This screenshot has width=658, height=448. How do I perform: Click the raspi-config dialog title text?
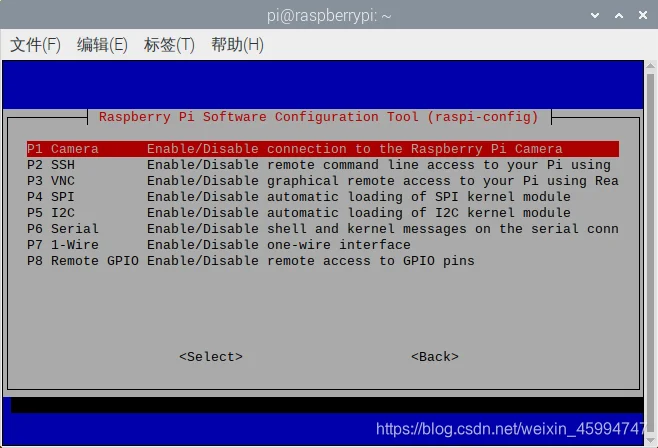click(x=318, y=117)
